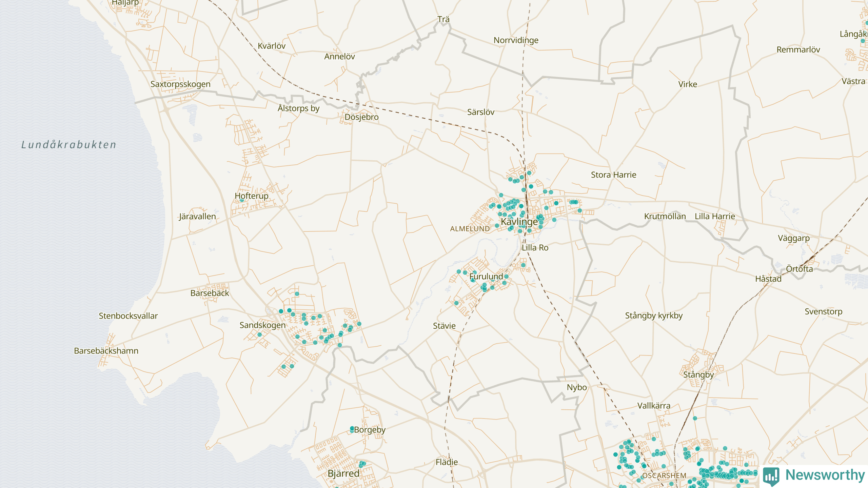Click the lone marker north of Vallkärra
Image resolution: width=868 pixels, height=488 pixels.
pyautogui.click(x=695, y=418)
